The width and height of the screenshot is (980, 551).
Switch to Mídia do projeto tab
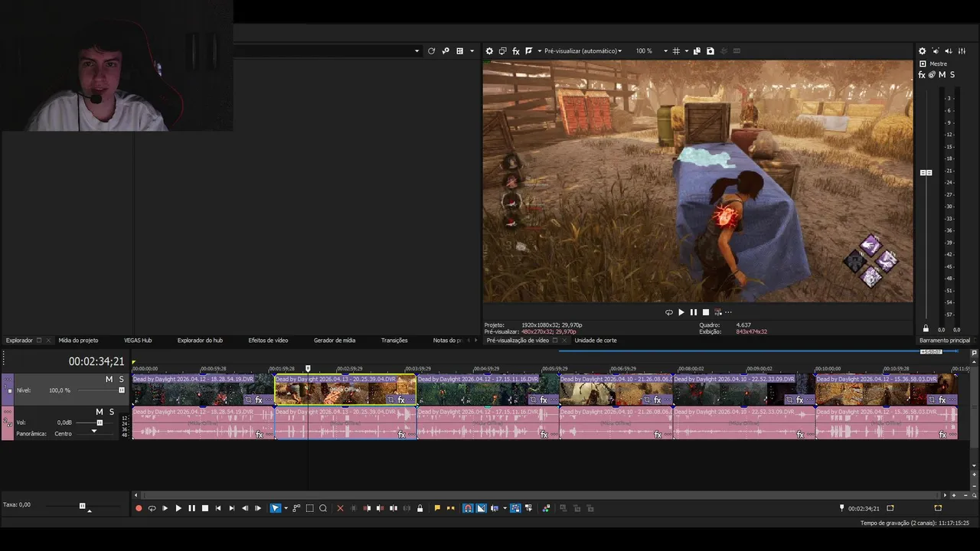click(78, 341)
